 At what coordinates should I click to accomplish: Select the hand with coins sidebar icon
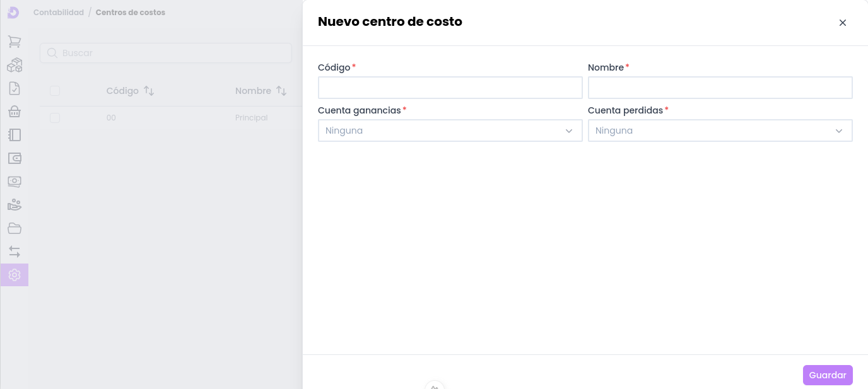tap(15, 205)
